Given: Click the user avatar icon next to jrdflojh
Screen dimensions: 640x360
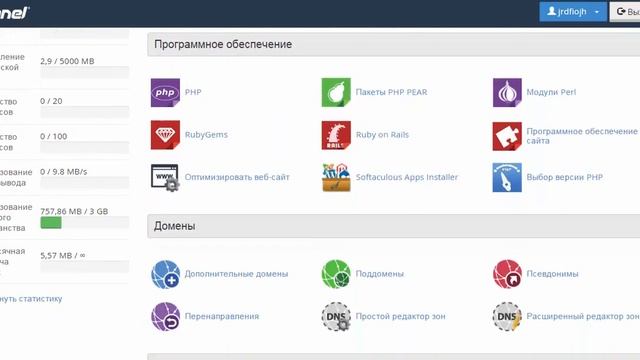Looking at the screenshot, I should [x=551, y=11].
